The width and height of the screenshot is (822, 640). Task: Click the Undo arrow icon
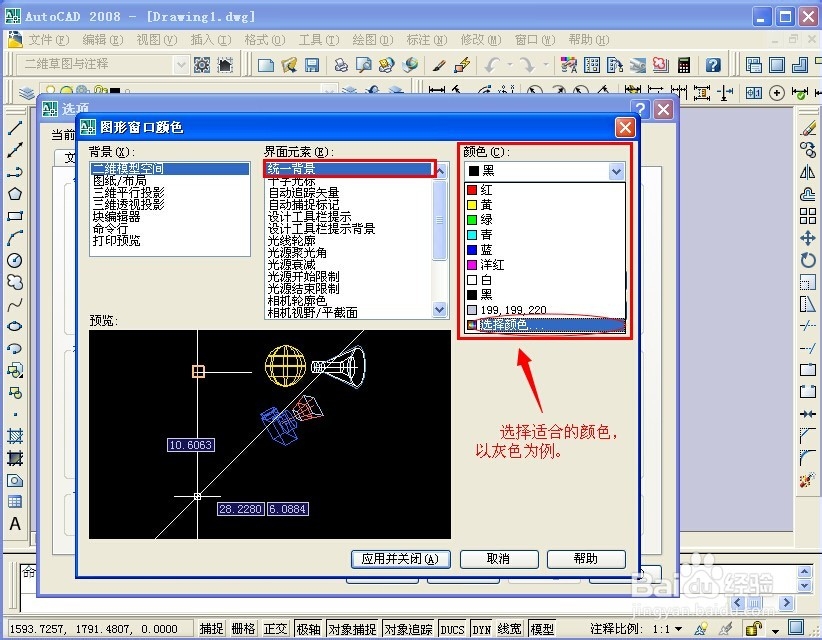pyautogui.click(x=492, y=65)
